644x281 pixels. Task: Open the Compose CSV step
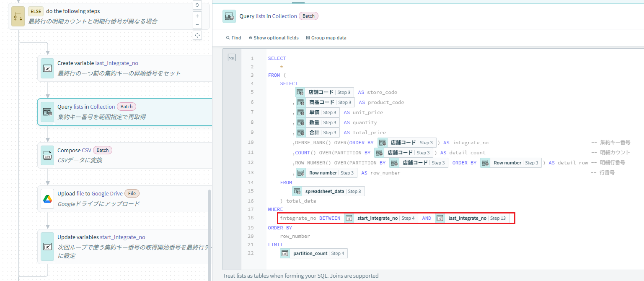(x=125, y=156)
